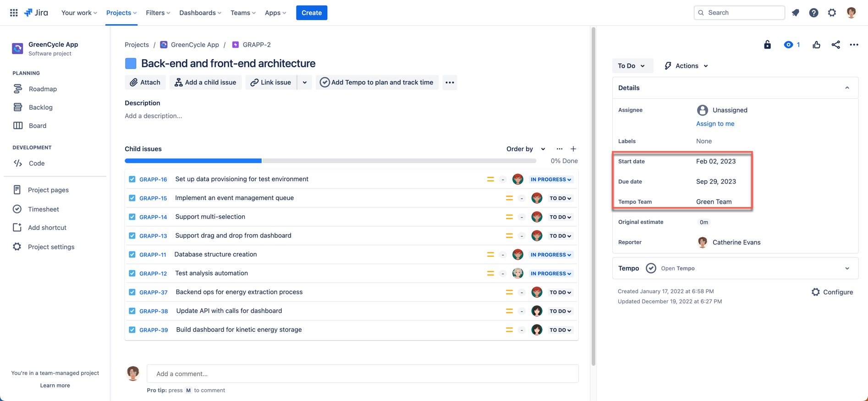Open the Filters menu
The height and width of the screenshot is (401, 868).
158,13
